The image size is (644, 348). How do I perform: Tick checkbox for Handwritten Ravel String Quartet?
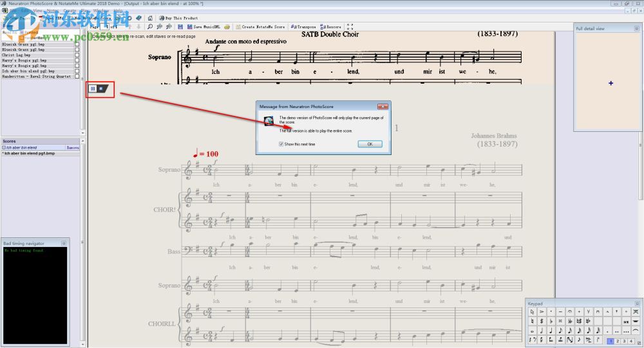pyautogui.click(x=77, y=77)
